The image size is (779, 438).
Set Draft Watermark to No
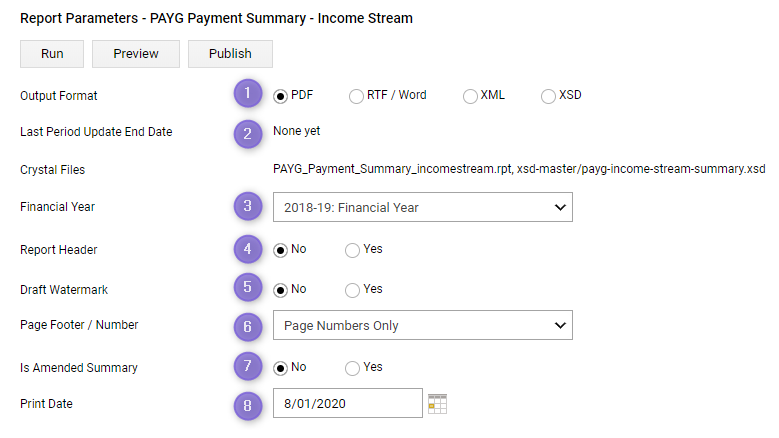tap(280, 290)
